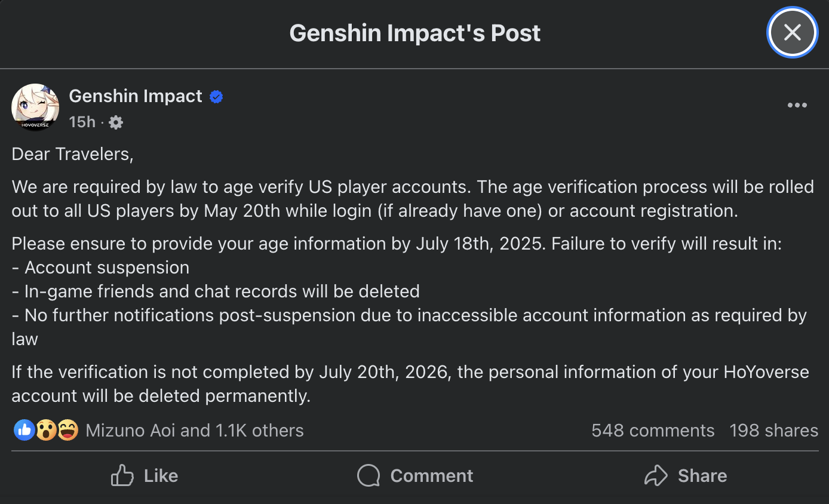This screenshot has height=504, width=829.
Task: Open the Genshin Impact page name link
Action: pos(136,96)
